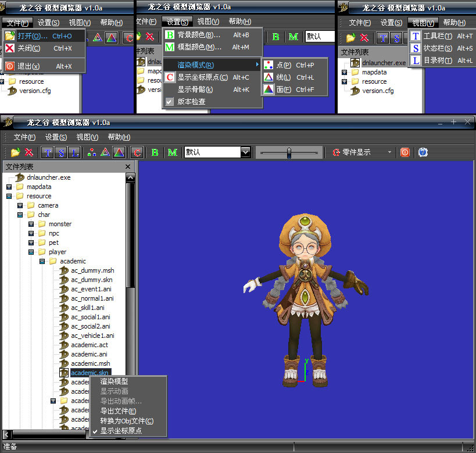This screenshot has height=453, width=476.
Task: Open the 零件显示 dropdown button
Action: [x=362, y=152]
